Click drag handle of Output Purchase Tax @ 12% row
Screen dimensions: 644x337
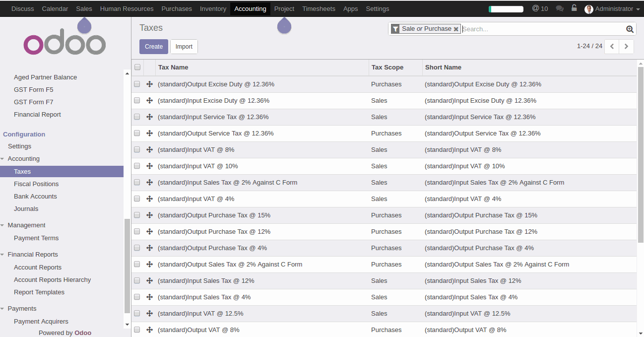click(149, 232)
